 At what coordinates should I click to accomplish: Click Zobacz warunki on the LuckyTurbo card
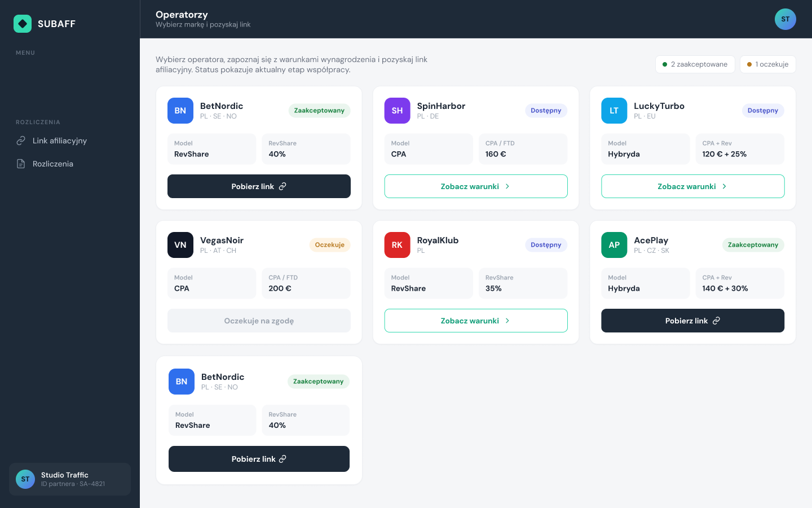click(x=693, y=186)
